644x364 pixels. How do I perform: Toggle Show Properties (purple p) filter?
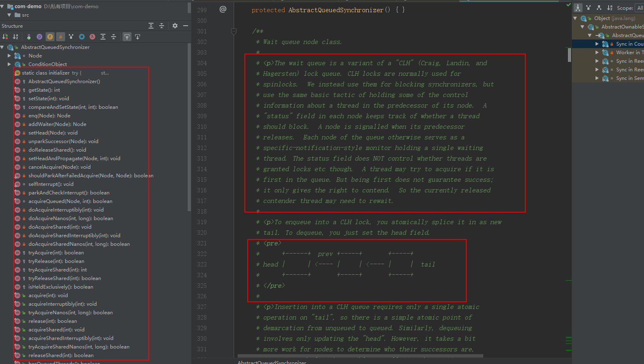[39, 37]
